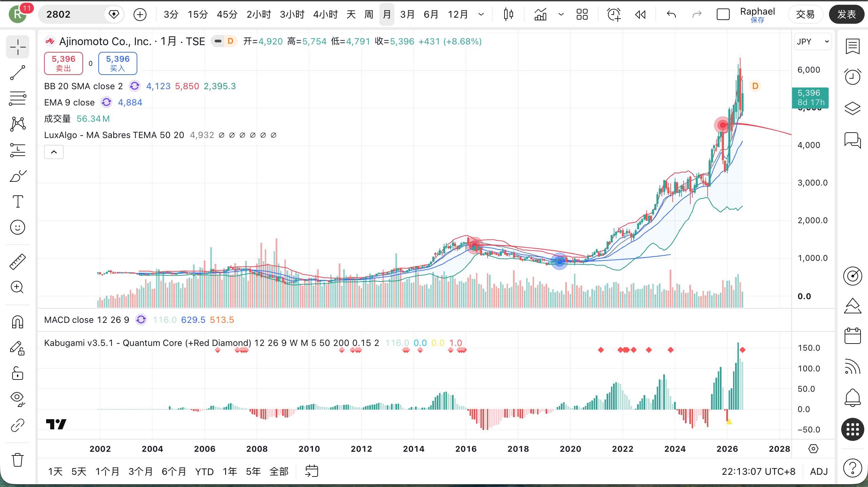Open the notifications bell icon

852,397
